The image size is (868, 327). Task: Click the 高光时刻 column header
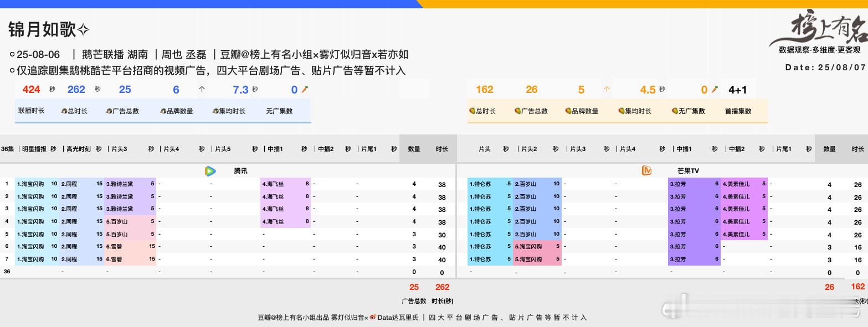point(79,149)
